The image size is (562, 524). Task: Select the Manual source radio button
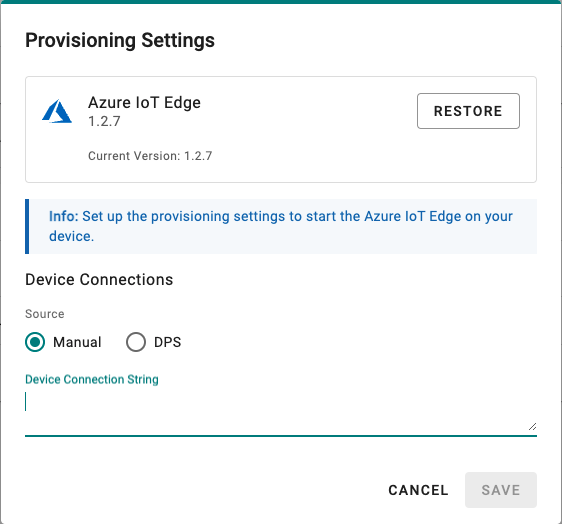[x=35, y=342]
